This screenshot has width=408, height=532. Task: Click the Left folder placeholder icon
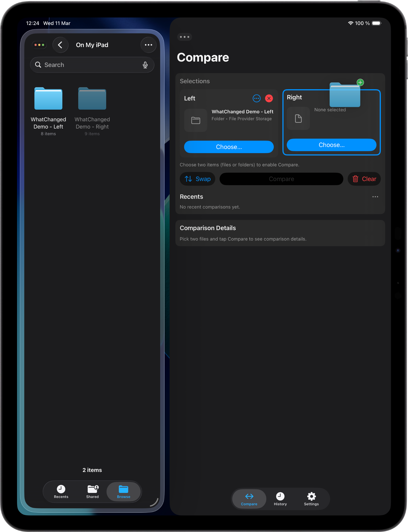[x=196, y=120]
